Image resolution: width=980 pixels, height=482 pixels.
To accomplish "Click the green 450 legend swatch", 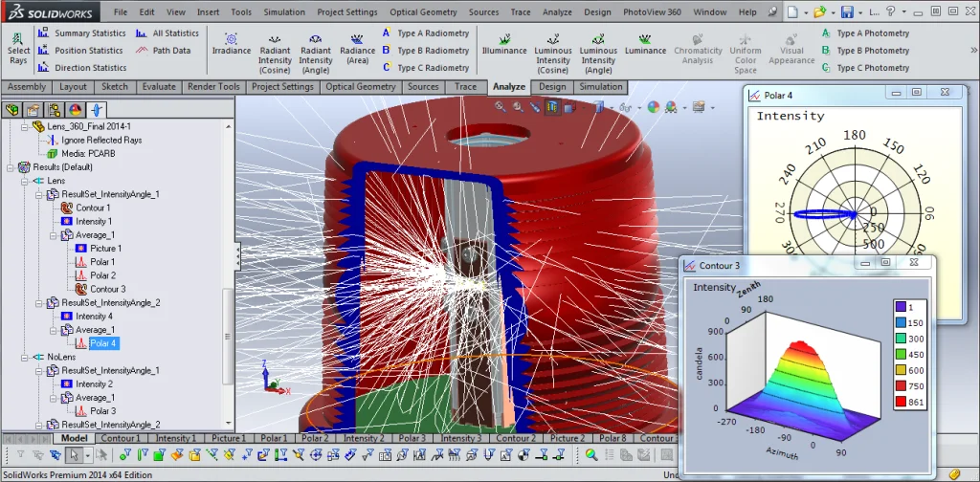I will (901, 355).
